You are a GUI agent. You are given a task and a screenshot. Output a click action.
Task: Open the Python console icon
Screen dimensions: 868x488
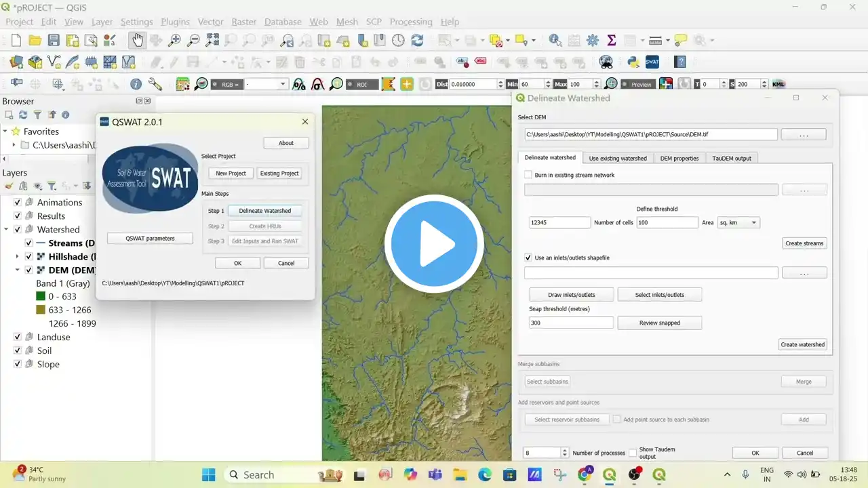[x=633, y=62]
